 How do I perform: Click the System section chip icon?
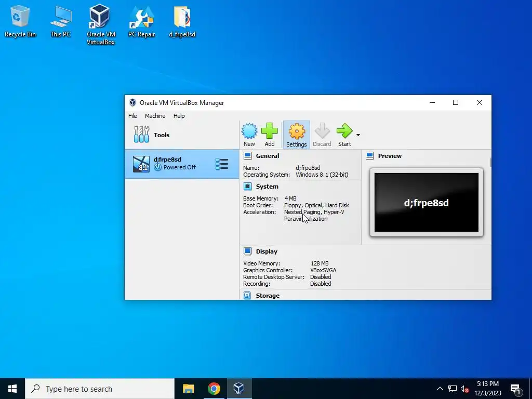tap(248, 187)
